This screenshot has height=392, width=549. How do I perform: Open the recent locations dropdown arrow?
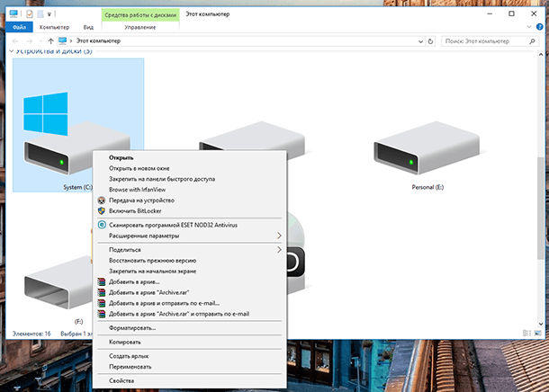(40, 41)
